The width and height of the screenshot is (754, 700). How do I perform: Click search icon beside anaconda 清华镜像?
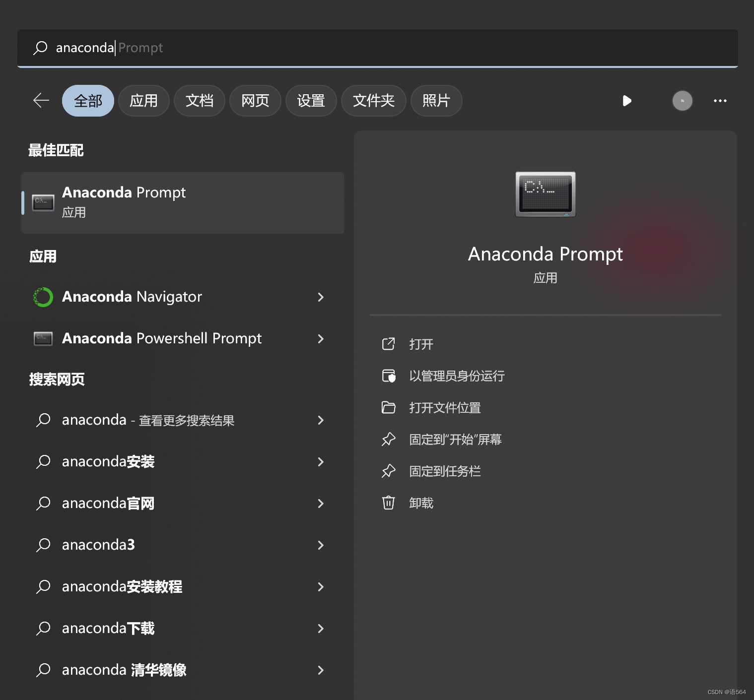43,670
